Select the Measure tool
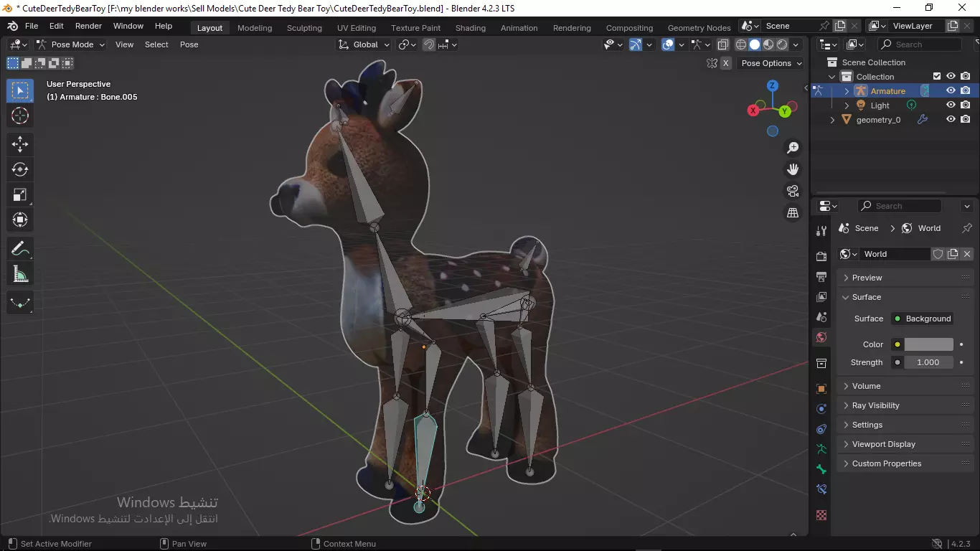Image resolution: width=980 pixels, height=551 pixels. click(x=20, y=274)
